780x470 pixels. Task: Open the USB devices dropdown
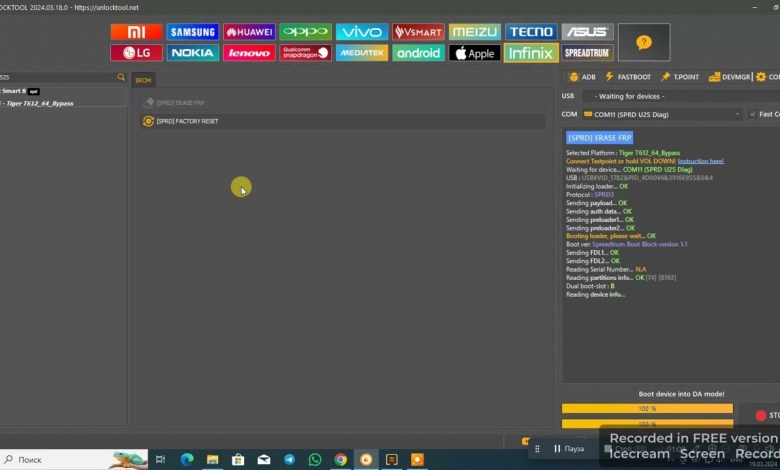pyautogui.click(x=681, y=96)
